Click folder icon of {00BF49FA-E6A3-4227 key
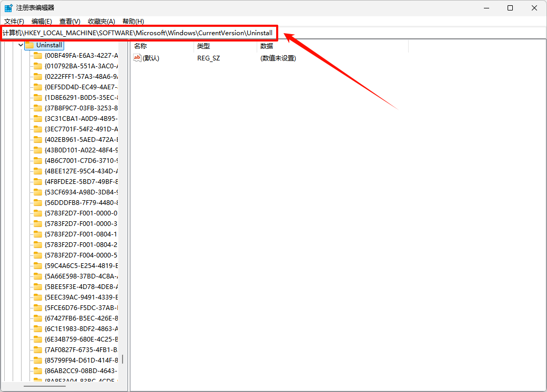 pos(37,55)
